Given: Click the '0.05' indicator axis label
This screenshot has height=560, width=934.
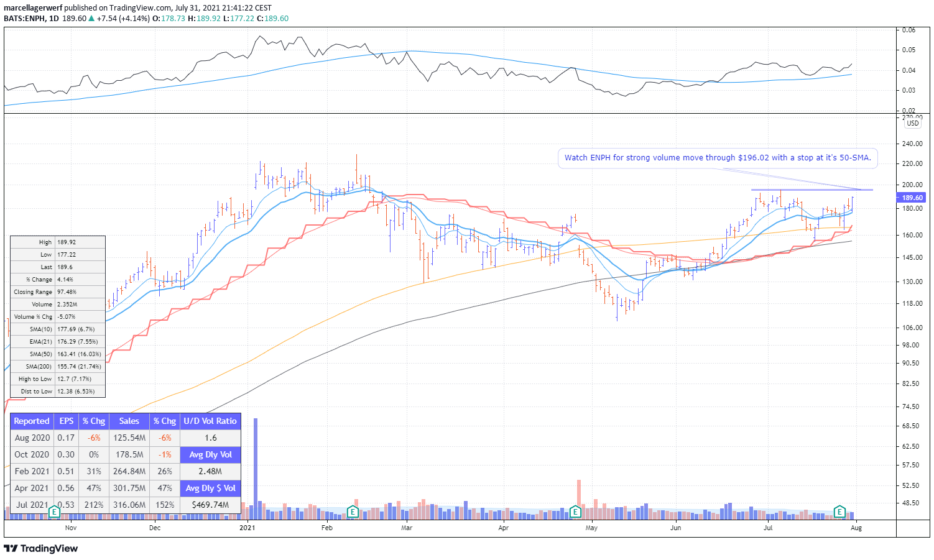Looking at the screenshot, I should click(x=909, y=50).
